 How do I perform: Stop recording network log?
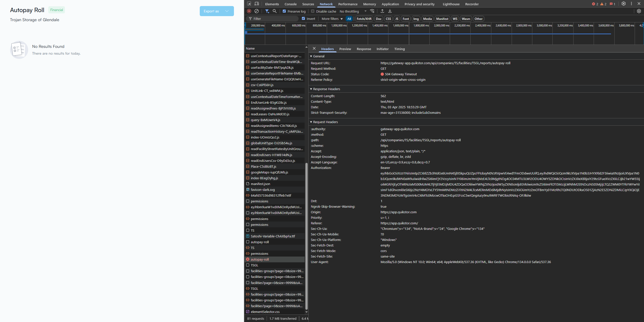249,11
